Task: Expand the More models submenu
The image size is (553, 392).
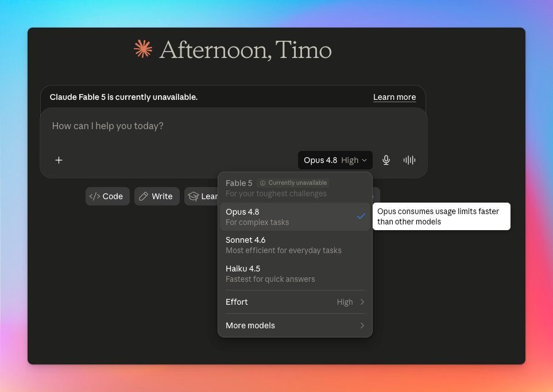Action: tap(295, 325)
